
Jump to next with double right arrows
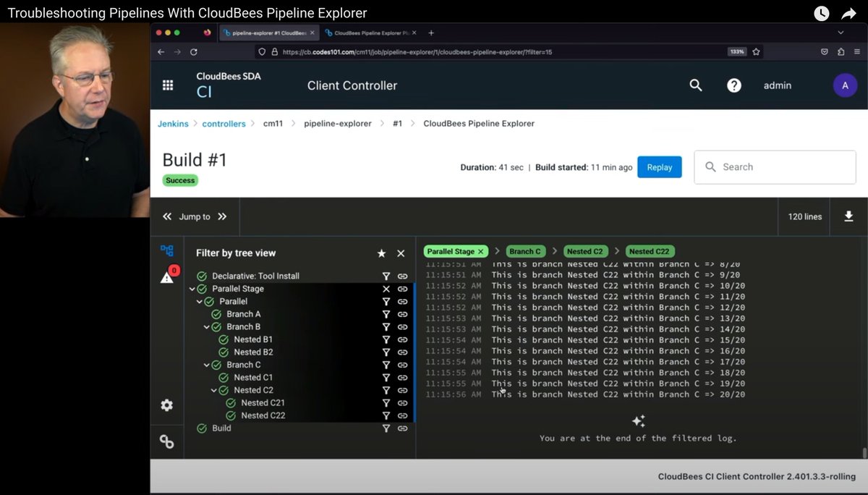tap(222, 216)
